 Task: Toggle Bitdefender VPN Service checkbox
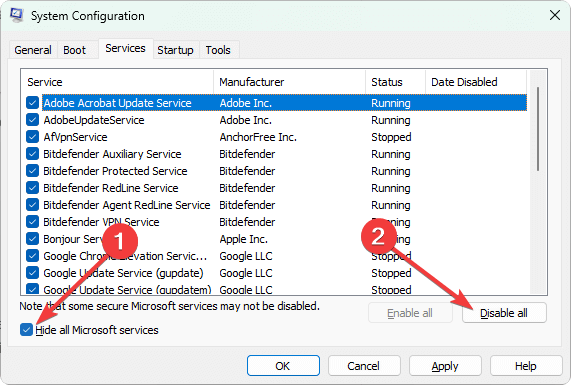coord(32,222)
